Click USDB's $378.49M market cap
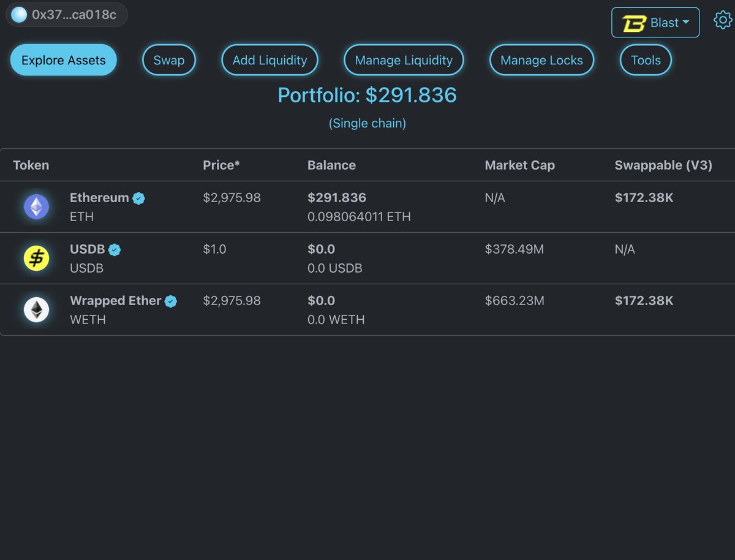 [x=514, y=249]
